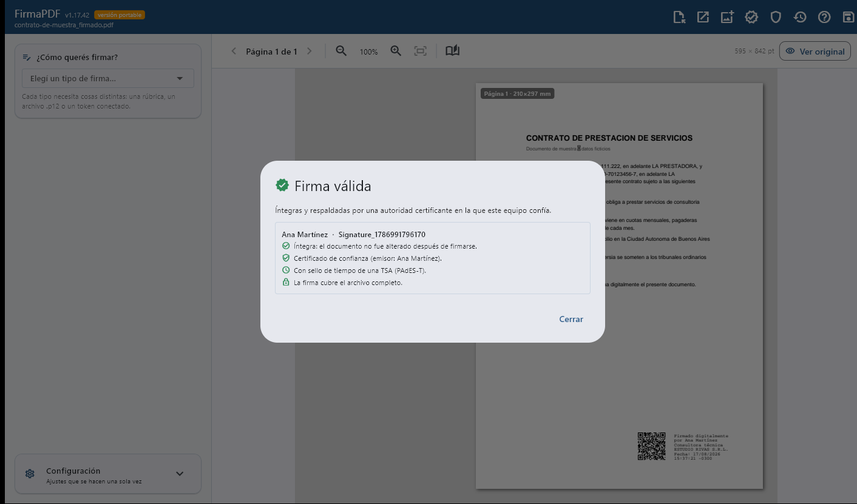Click the open book view icon
This screenshot has height=504, width=857.
point(452,51)
